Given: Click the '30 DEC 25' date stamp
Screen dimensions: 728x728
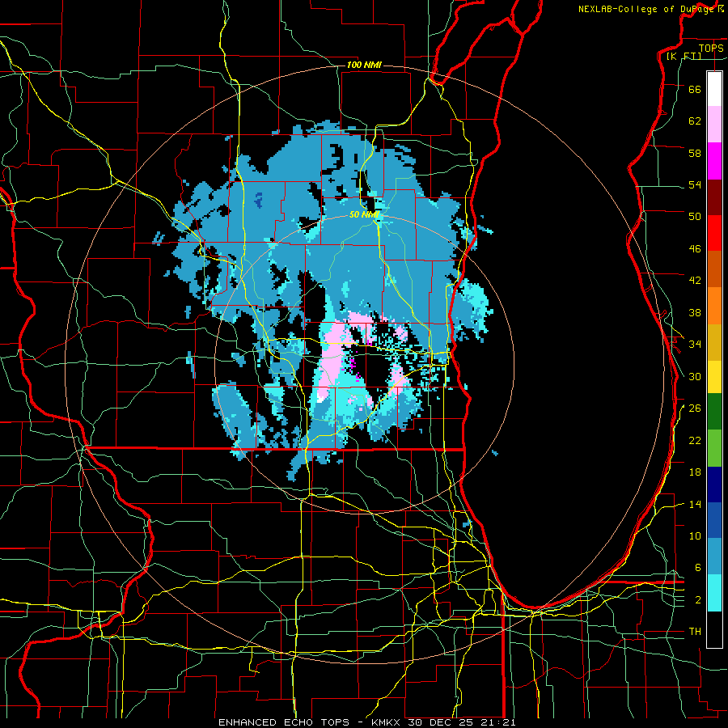Looking at the screenshot, I should pos(443,722).
